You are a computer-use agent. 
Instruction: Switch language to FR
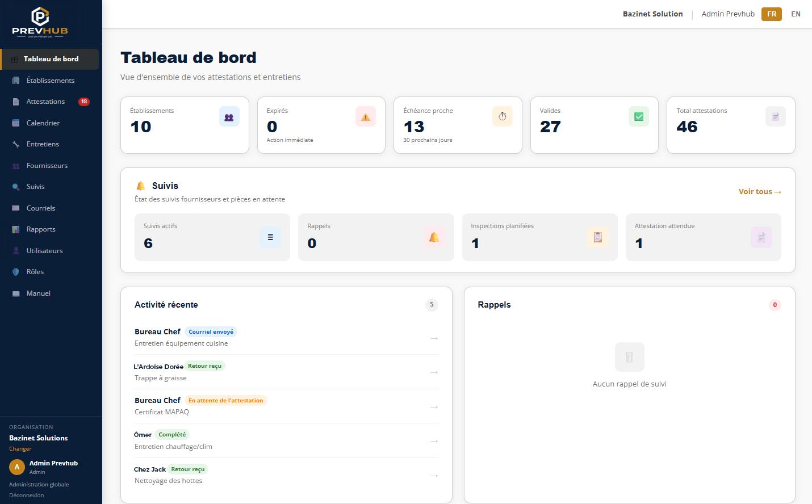[772, 14]
